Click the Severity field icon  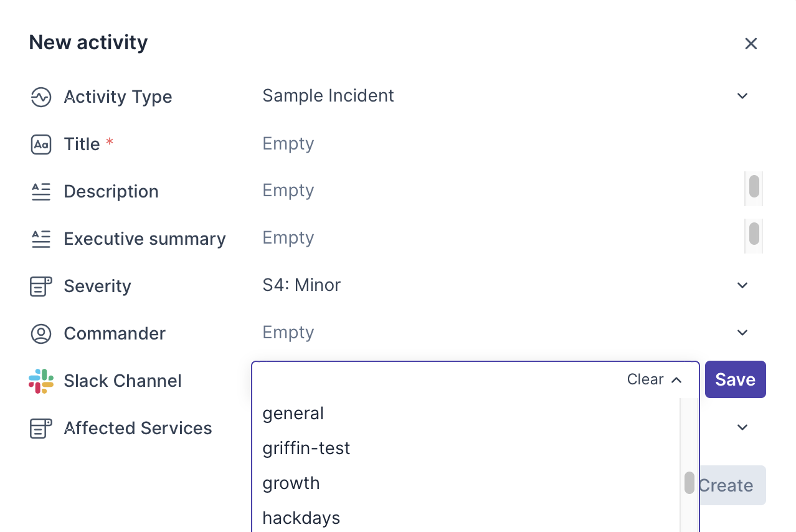tap(41, 287)
